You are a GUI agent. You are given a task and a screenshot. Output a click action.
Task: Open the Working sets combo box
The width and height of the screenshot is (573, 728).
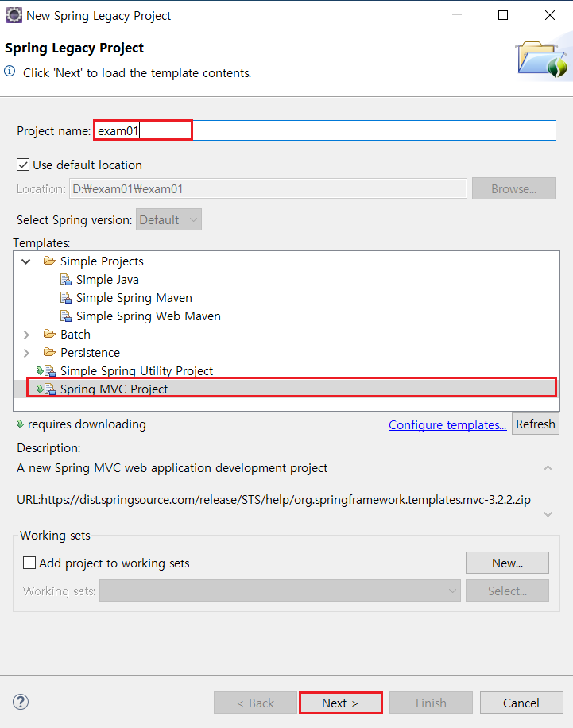click(x=280, y=591)
